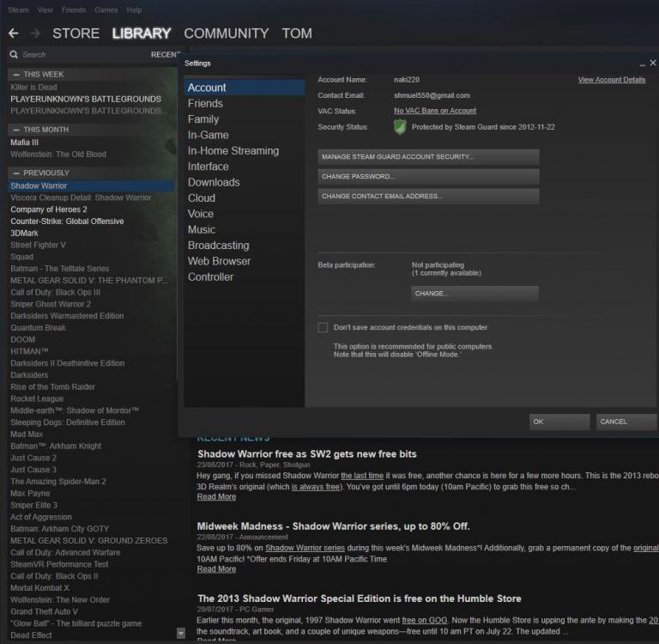This screenshot has width=659, height=644.
Task: Collapse the THIS MONTH section
Action: [x=16, y=130]
